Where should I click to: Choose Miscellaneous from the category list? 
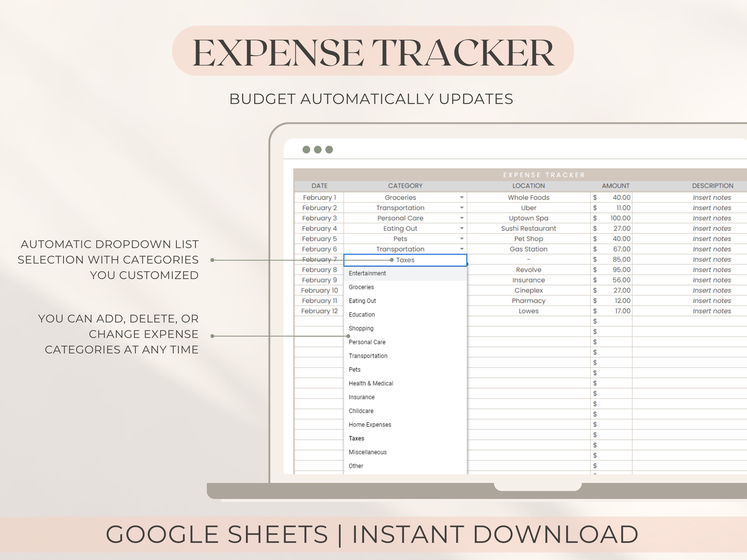coord(405,452)
